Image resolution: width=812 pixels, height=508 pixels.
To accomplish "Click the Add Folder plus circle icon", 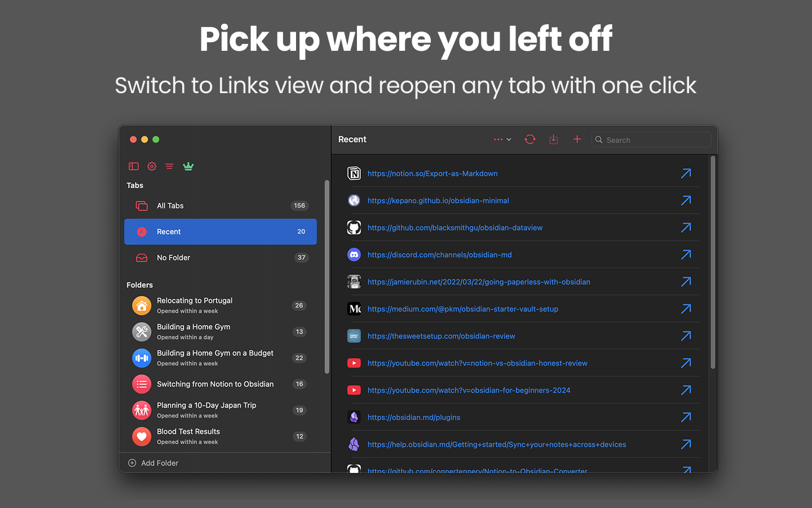I will point(132,463).
